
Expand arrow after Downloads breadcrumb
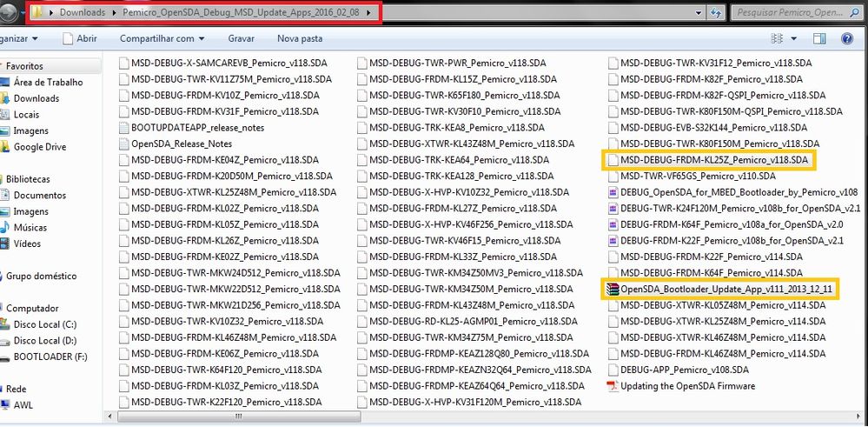pyautogui.click(x=113, y=13)
